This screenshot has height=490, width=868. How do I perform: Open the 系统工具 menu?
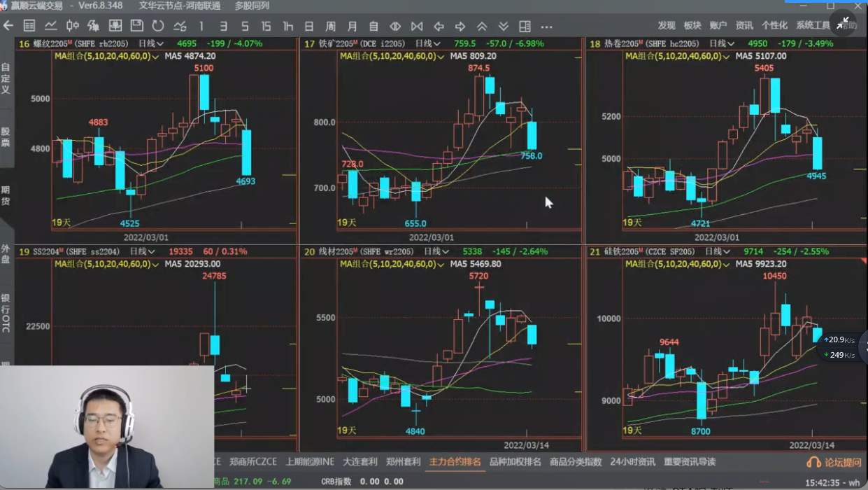pyautogui.click(x=813, y=25)
